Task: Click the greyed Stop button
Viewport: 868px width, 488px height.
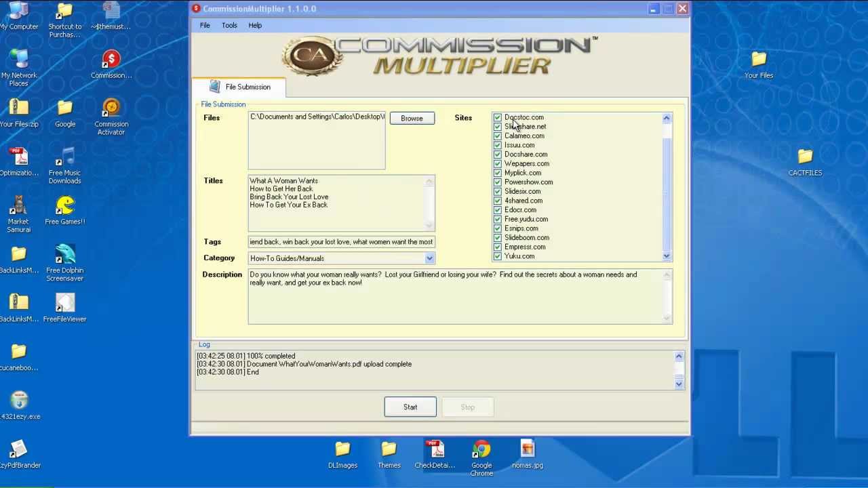Action: pos(468,407)
